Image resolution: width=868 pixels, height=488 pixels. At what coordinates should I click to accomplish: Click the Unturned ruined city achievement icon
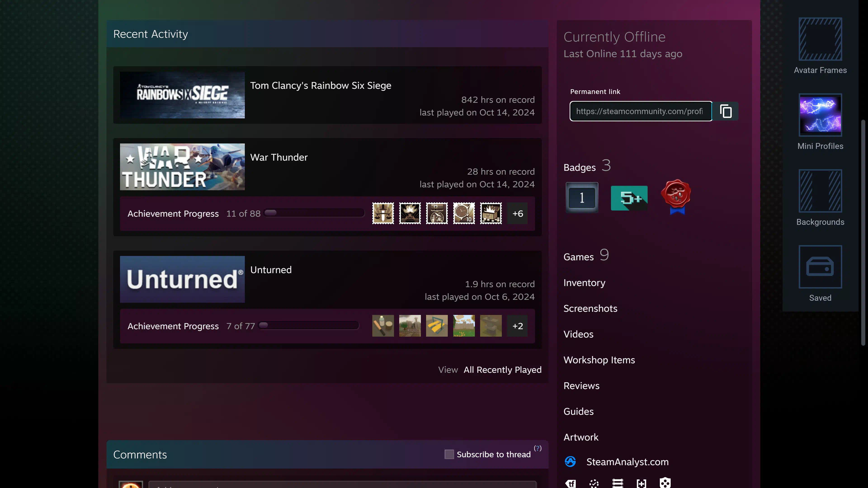[x=410, y=326]
